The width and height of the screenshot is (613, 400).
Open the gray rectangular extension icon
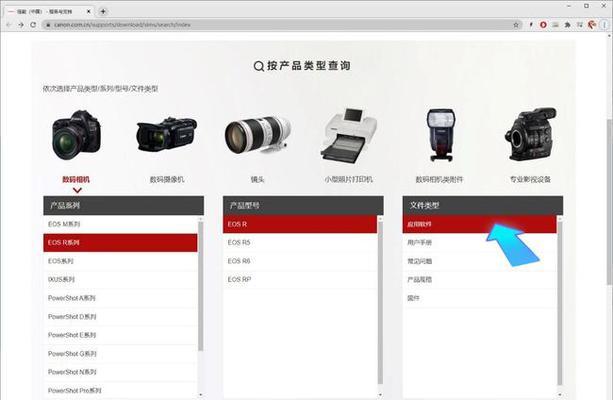click(x=555, y=25)
